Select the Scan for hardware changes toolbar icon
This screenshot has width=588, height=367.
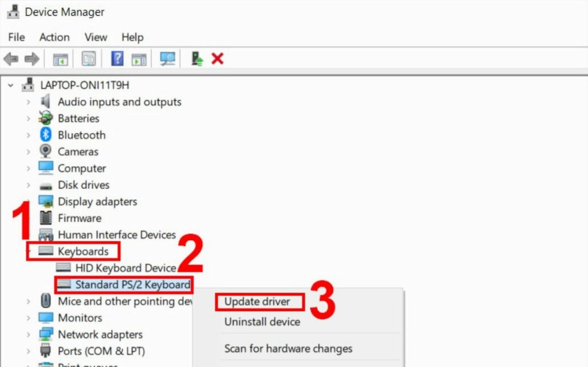coord(166,58)
